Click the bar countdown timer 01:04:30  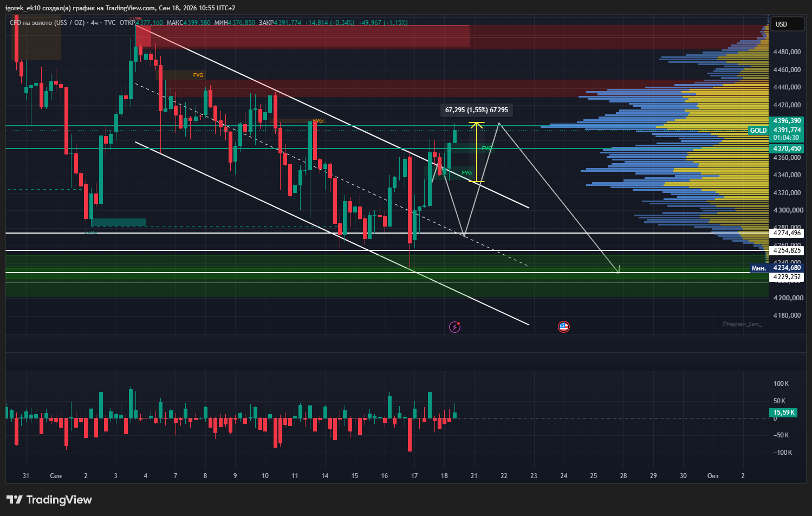pos(786,138)
